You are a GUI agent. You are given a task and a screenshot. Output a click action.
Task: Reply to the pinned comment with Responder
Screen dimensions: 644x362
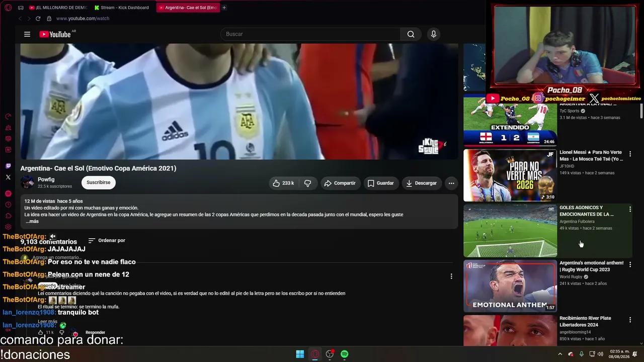tap(95, 332)
